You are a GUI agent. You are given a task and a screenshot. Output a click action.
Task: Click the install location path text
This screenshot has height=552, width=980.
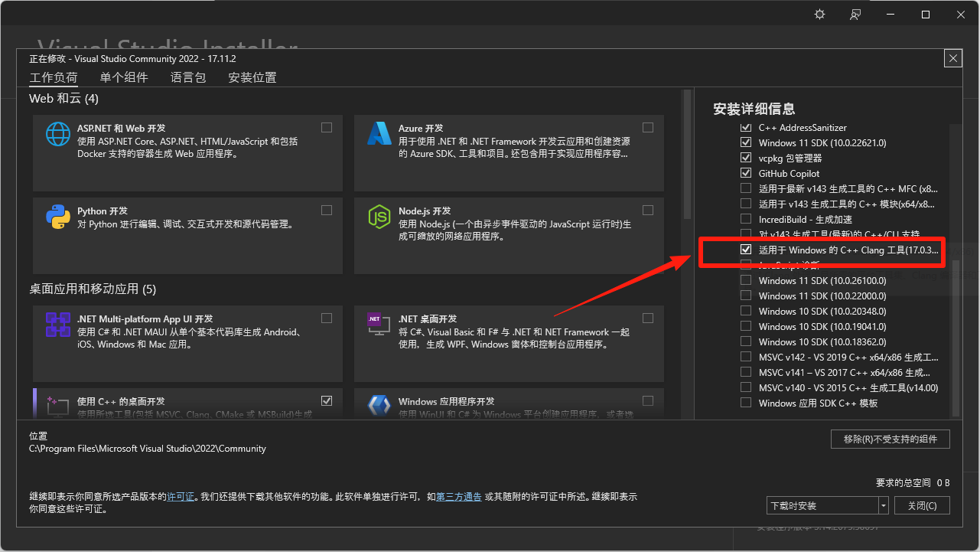(148, 449)
